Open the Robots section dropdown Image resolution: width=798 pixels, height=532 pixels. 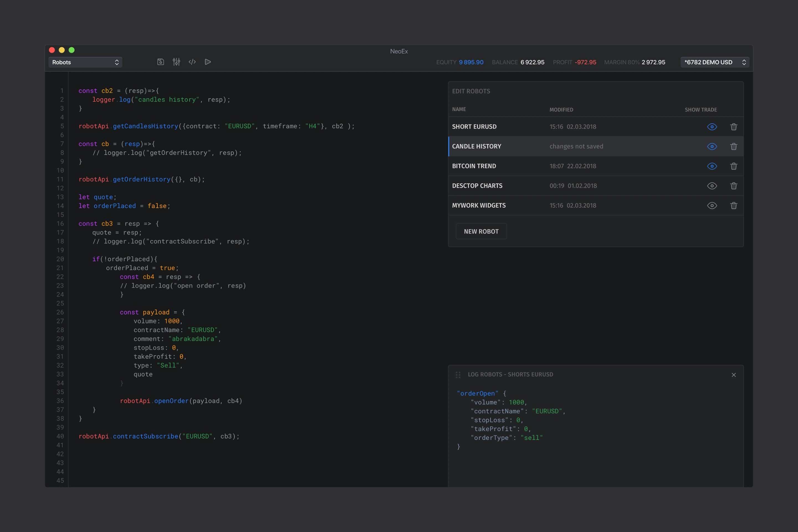85,62
